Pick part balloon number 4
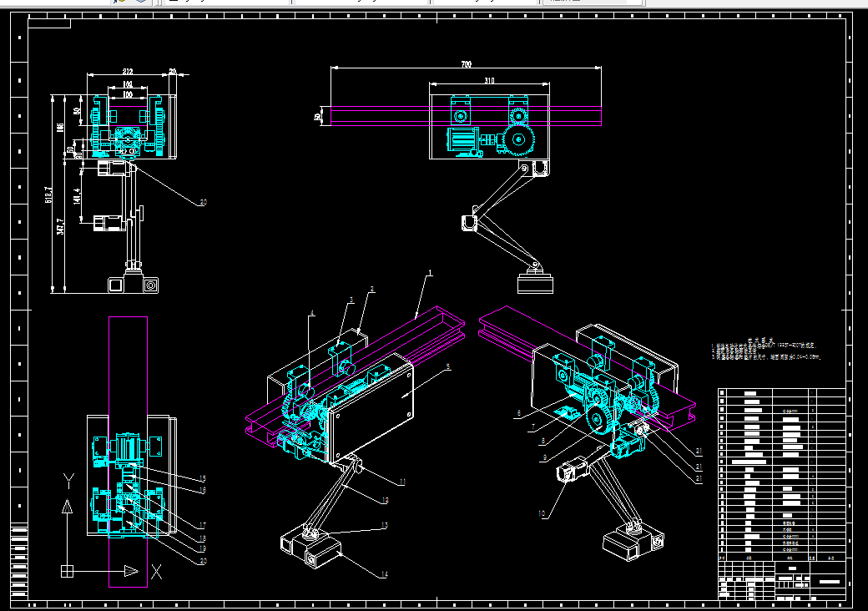 pos(312,313)
